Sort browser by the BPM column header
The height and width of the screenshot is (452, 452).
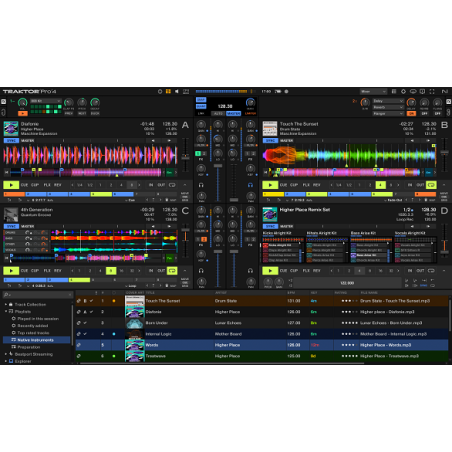pyautogui.click(x=291, y=293)
